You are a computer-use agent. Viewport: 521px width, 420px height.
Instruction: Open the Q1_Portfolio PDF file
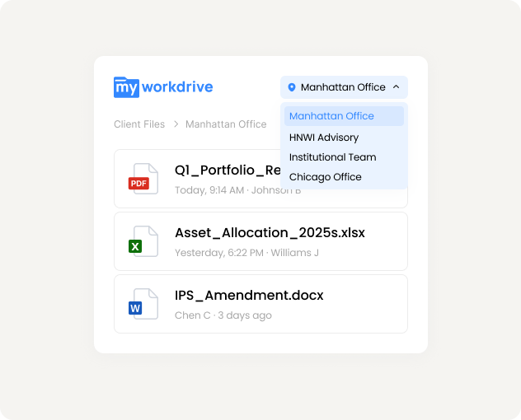click(x=226, y=170)
